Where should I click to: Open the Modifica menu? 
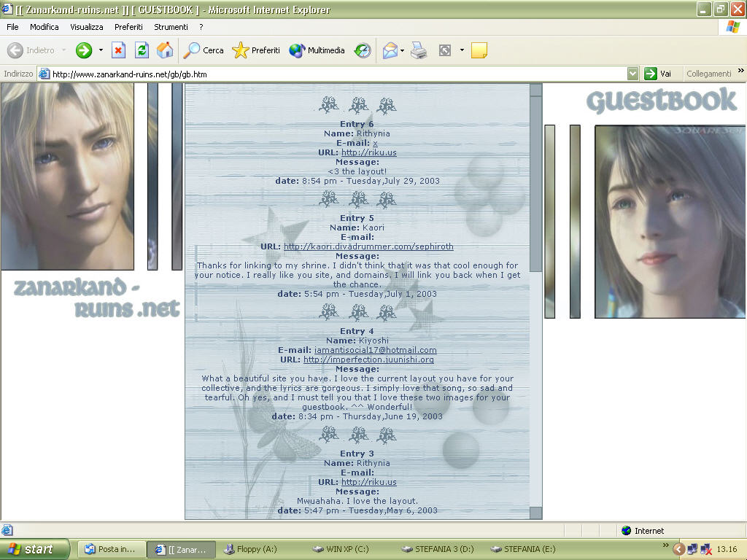[x=44, y=27]
